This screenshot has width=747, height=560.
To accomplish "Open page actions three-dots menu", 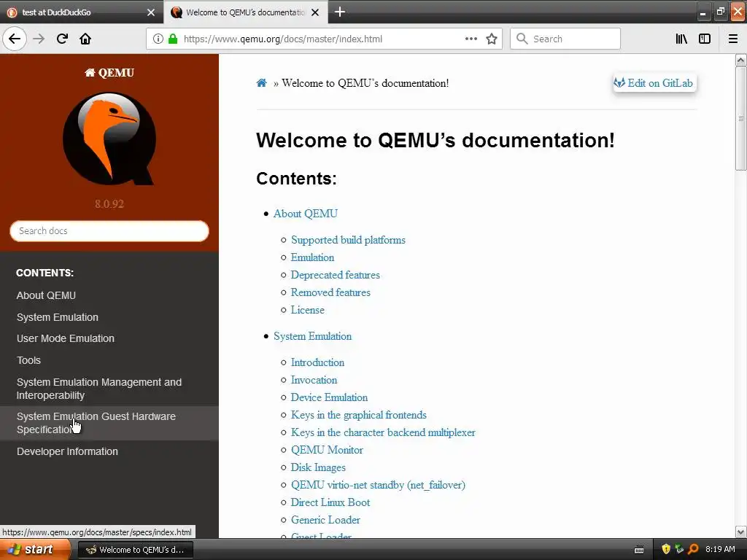I will click(471, 39).
